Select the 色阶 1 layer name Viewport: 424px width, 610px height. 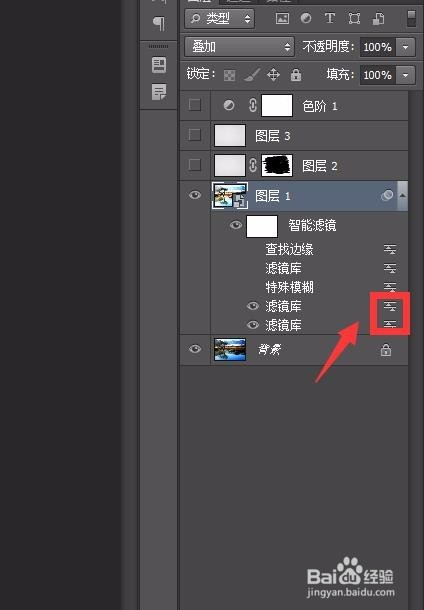320,106
